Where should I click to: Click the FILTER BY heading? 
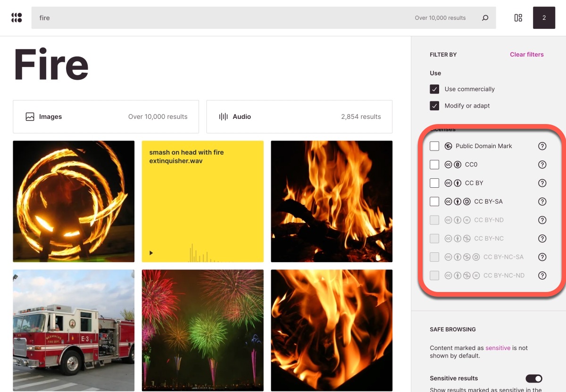(443, 55)
